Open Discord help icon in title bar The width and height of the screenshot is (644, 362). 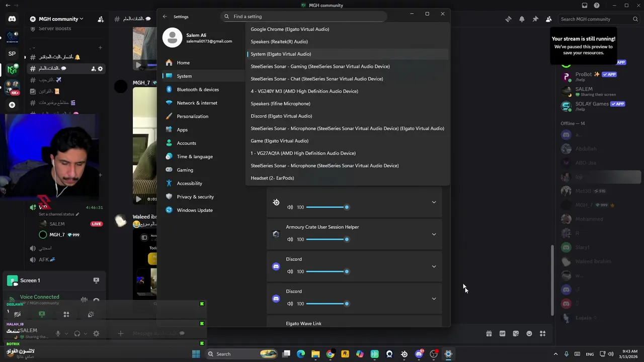pos(597,6)
